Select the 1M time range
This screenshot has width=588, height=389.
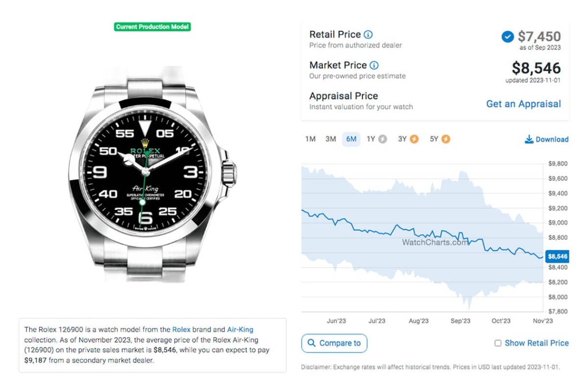point(310,139)
